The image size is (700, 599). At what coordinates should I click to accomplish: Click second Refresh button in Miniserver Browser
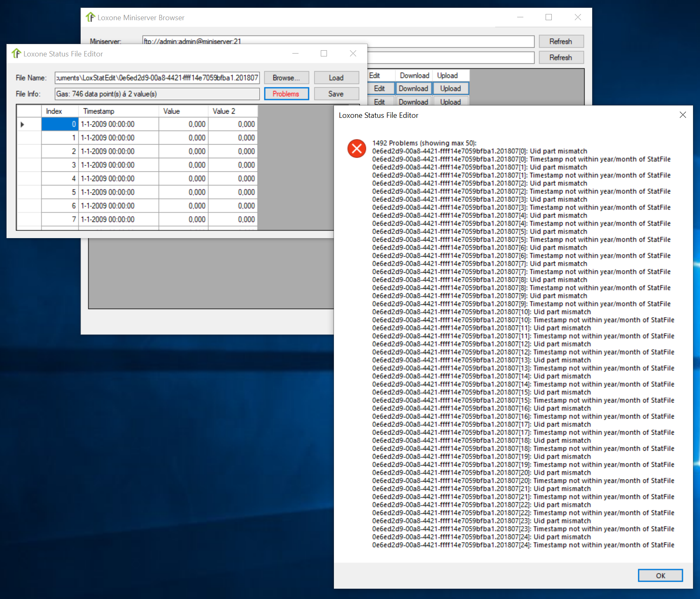point(561,58)
